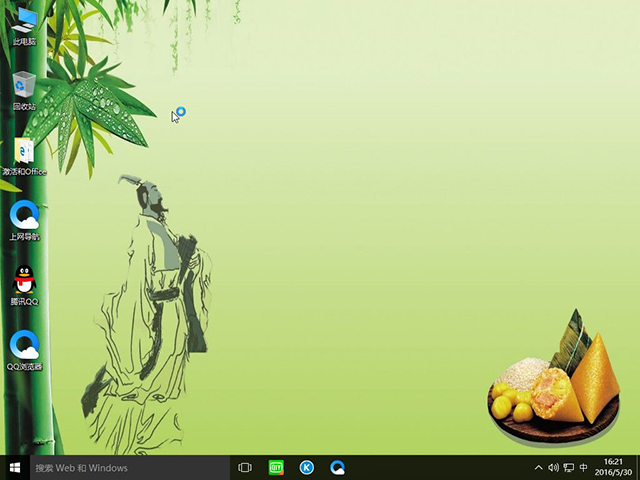Toggle the 中 input method indicator
Screen dimensions: 640x480
(583, 467)
